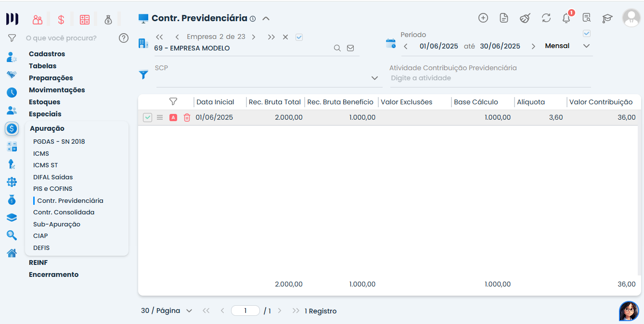The height and width of the screenshot is (324, 644).
Task: Go to next company arrow
Action: (254, 37)
